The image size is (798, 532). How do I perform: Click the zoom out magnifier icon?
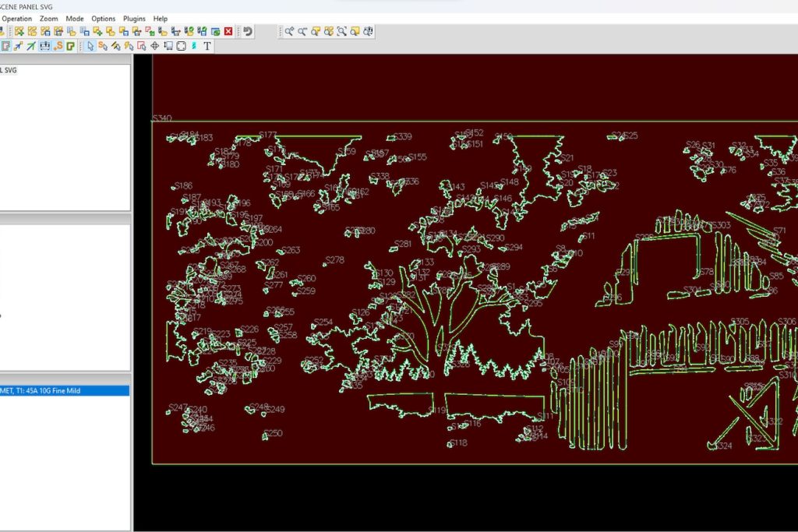click(x=302, y=31)
